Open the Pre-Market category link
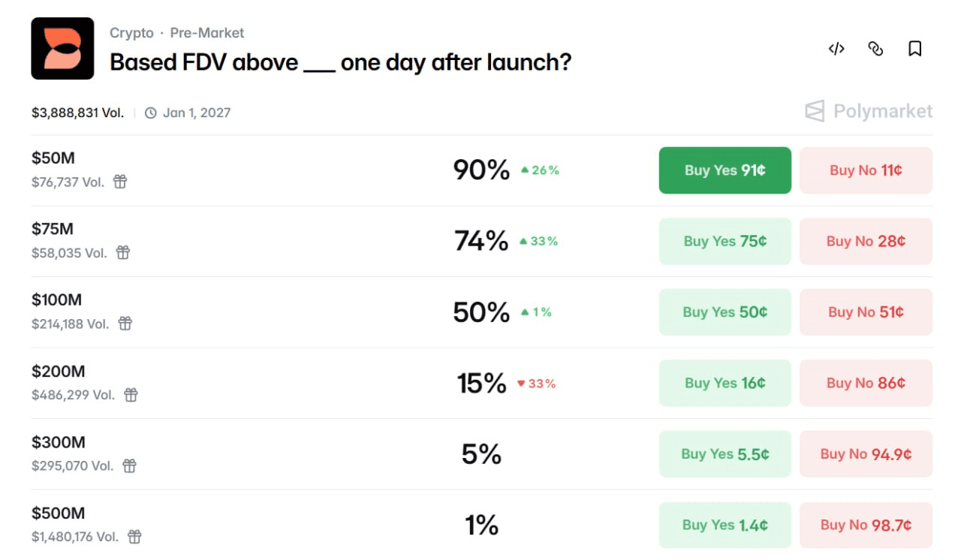The width and height of the screenshot is (961, 560). 206,33
